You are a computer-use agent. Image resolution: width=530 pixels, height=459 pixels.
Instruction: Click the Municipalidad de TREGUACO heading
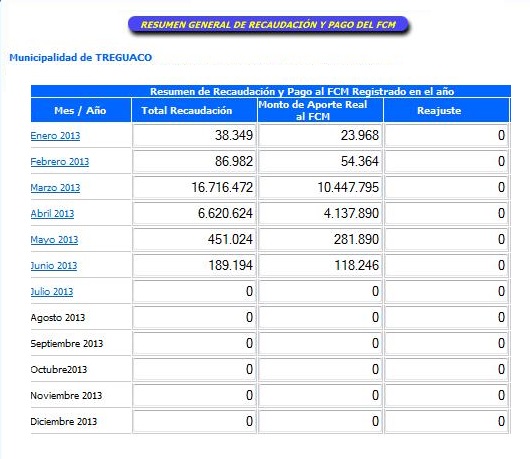pos(80,57)
